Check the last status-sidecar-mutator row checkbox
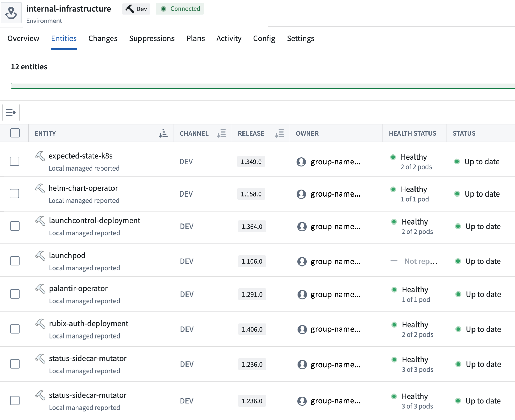 15,400
